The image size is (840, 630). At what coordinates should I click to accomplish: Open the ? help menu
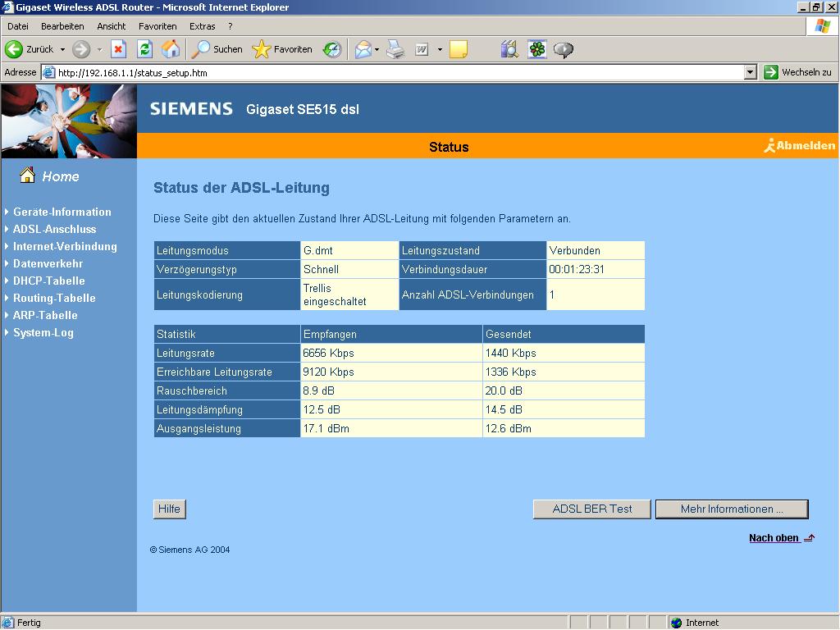pyautogui.click(x=231, y=26)
